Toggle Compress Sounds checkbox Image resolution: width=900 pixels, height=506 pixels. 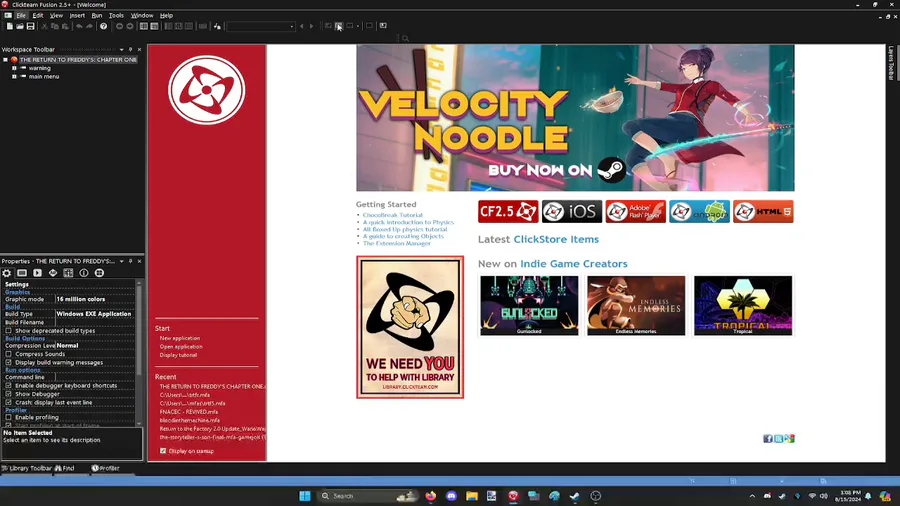tap(9, 354)
